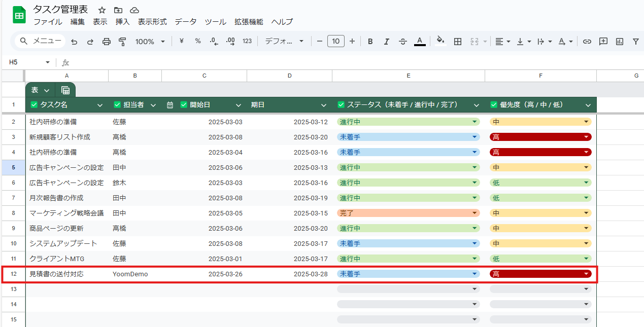This screenshot has width=644, height=327.
Task: Open the データ menu
Action: pyautogui.click(x=185, y=22)
